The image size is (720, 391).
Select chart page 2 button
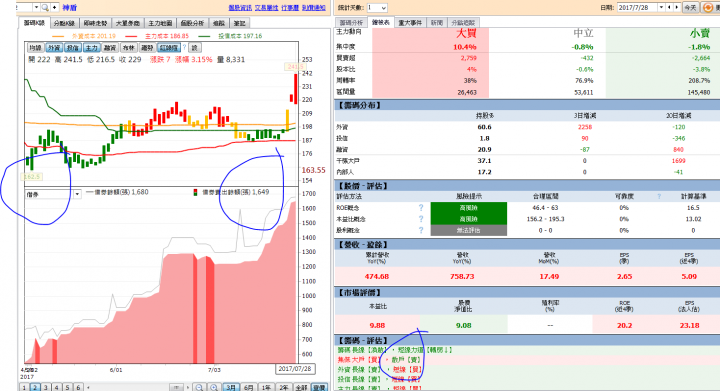pyautogui.click(x=35, y=387)
